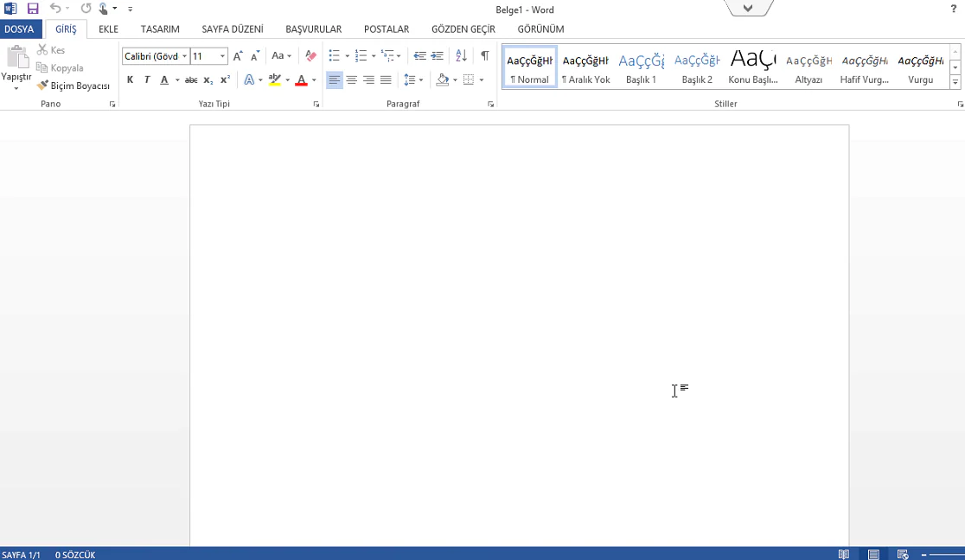This screenshot has width=965, height=560.
Task: Toggle bold (K) formatting
Action: click(x=130, y=80)
